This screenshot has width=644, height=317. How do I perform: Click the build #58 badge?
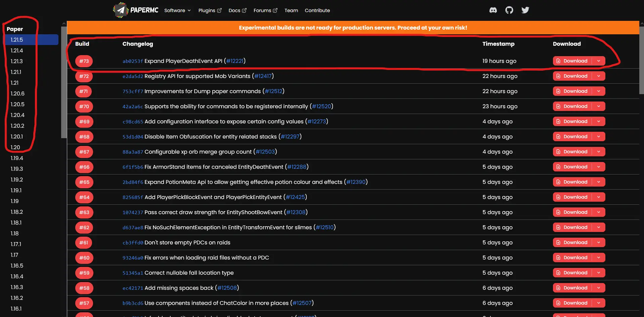[84, 288]
